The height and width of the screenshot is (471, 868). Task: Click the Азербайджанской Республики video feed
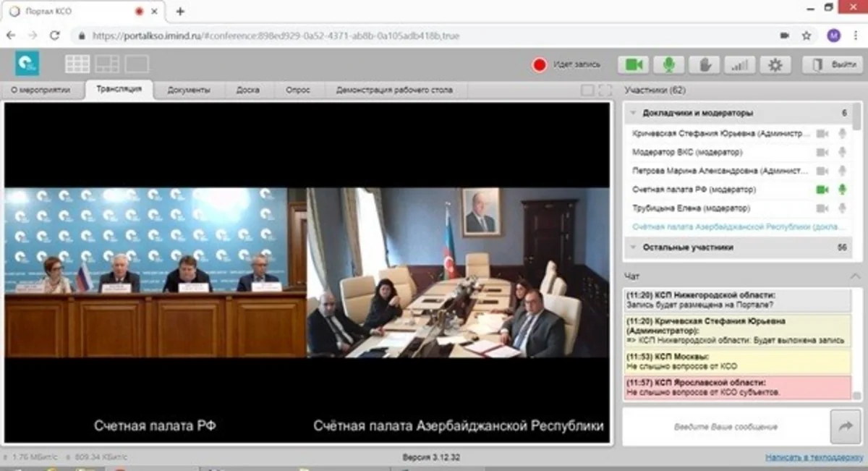tap(458, 273)
